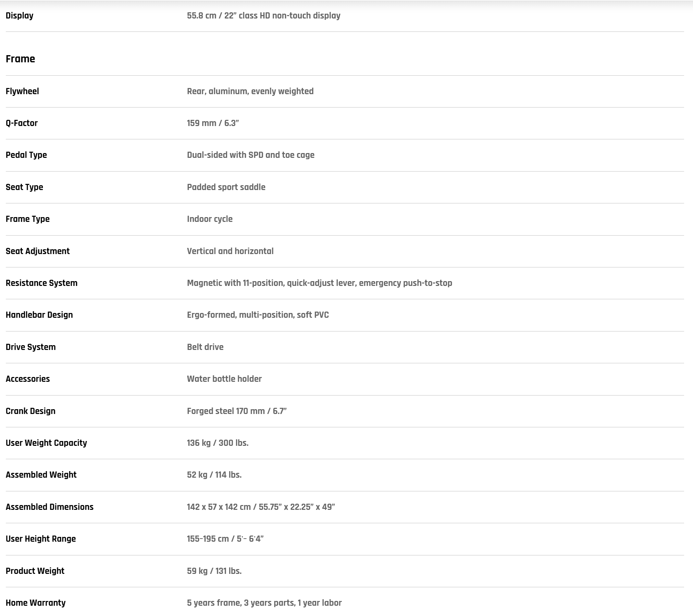The image size is (693, 616).
Task: Select the Assembled Dimensions value text
Action: point(261,507)
